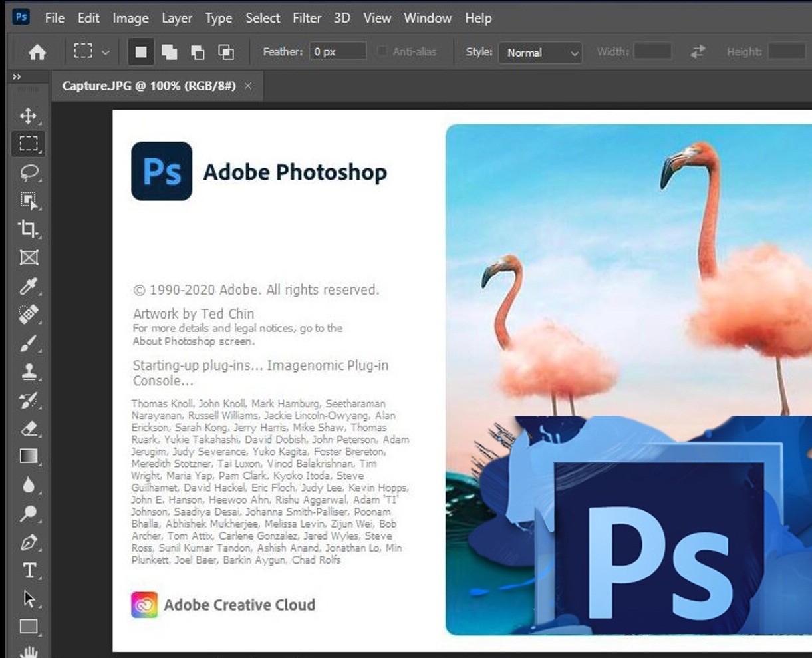Select the Eyedropper tool
This screenshot has height=658, width=812.
tap(28, 287)
